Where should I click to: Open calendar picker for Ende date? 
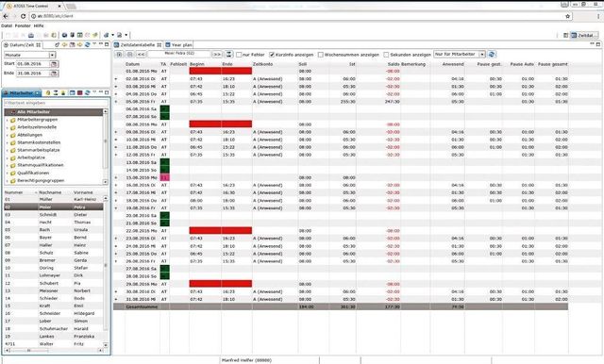pos(54,74)
